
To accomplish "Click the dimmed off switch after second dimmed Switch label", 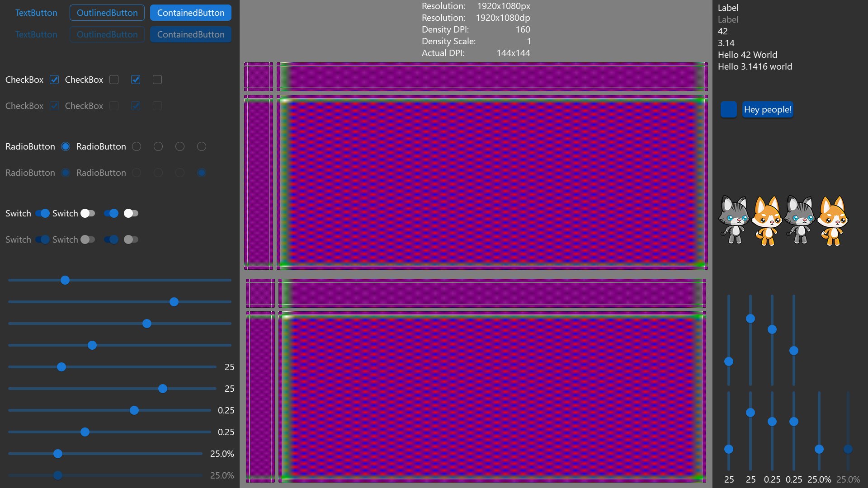I will click(88, 239).
